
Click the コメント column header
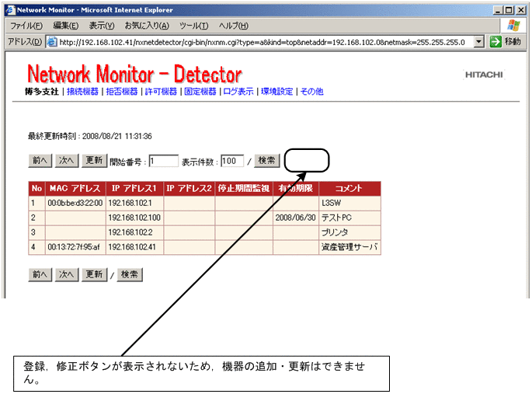pos(349,189)
